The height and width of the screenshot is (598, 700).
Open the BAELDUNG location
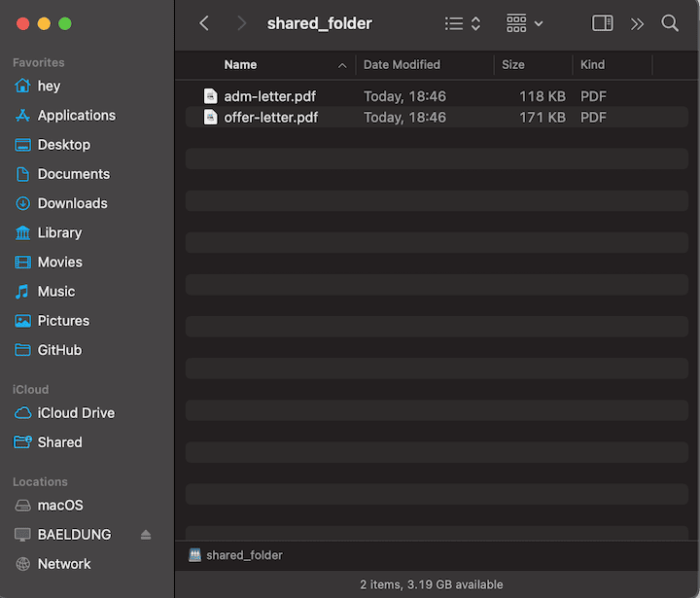74,535
